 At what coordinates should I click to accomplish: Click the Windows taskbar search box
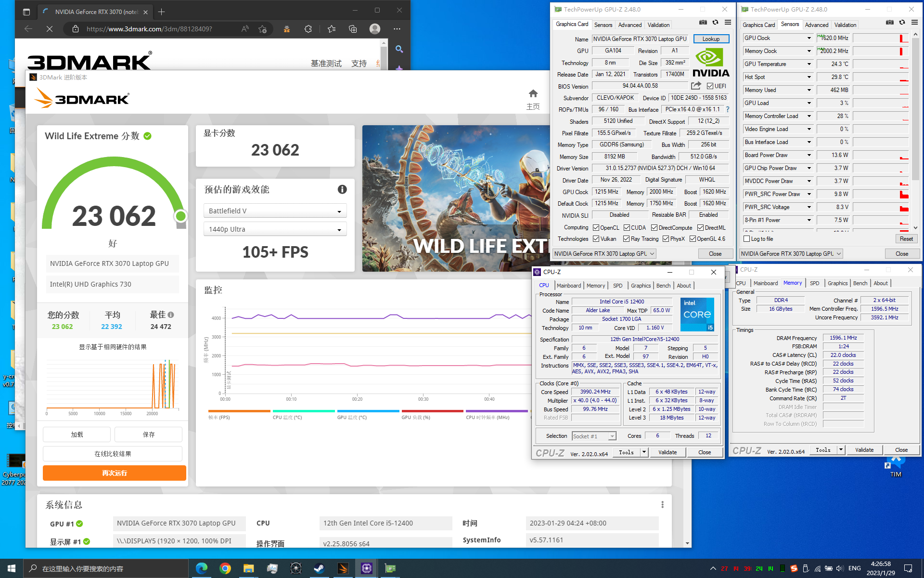[x=106, y=568]
